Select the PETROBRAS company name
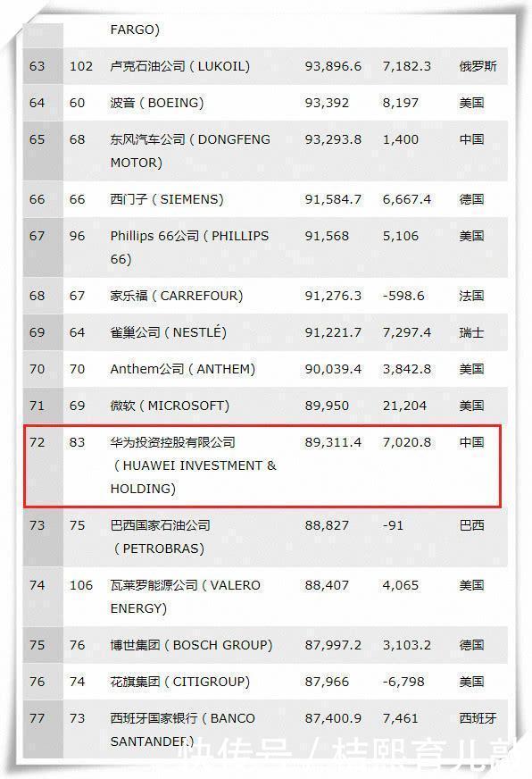This screenshot has height=779, width=532. click(161, 537)
